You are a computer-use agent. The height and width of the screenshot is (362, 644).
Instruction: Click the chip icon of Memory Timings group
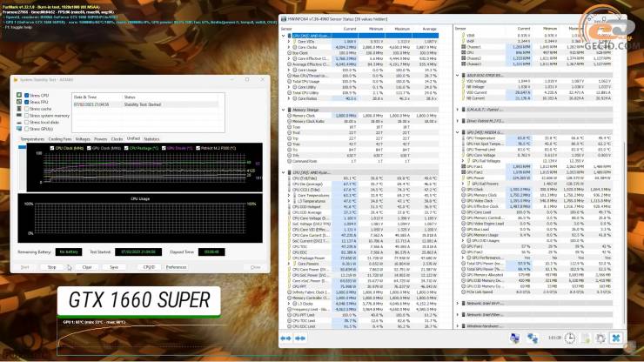tap(289, 110)
